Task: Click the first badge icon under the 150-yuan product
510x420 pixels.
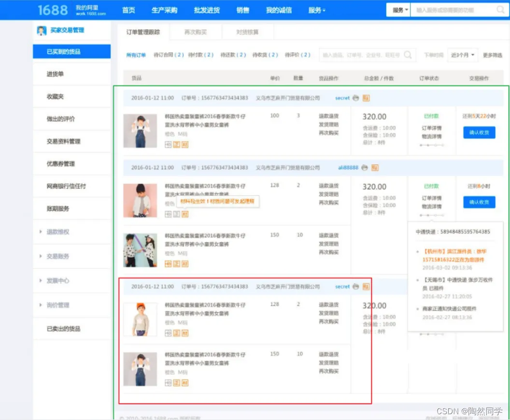Action: coord(168,263)
